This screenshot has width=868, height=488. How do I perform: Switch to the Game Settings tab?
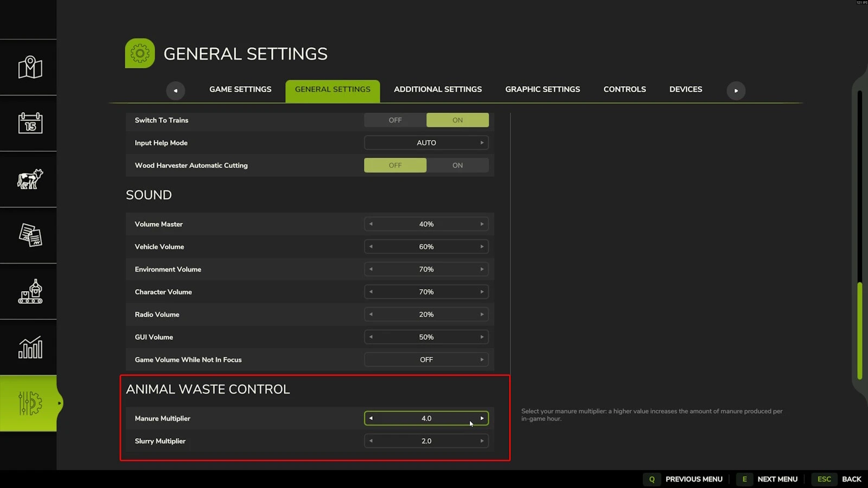pyautogui.click(x=240, y=89)
